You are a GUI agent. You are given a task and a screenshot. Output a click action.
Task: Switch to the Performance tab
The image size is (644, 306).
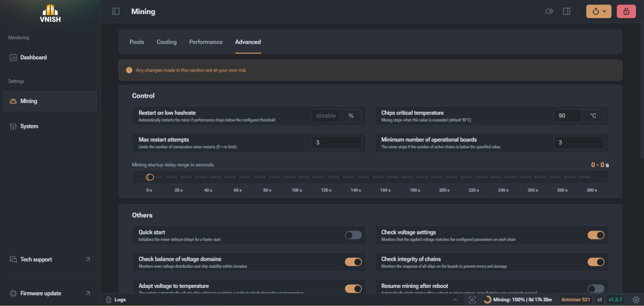[x=206, y=42]
